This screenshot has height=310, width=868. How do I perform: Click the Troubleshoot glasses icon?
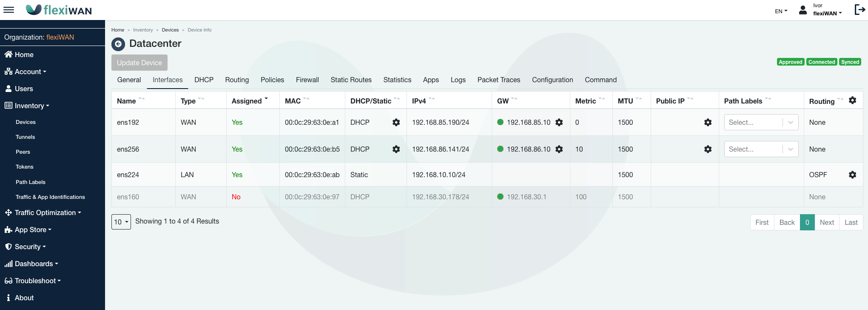coord(9,281)
